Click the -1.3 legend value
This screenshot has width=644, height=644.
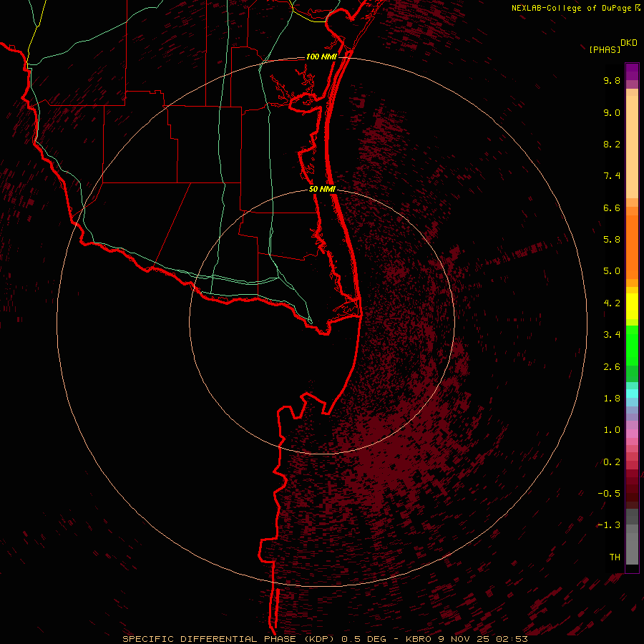point(609,526)
